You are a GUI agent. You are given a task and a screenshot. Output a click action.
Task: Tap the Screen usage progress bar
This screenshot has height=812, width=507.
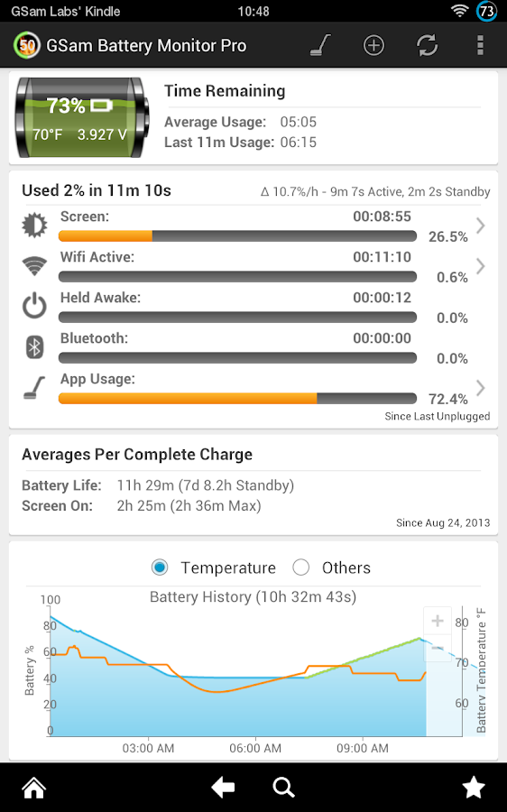click(x=237, y=236)
